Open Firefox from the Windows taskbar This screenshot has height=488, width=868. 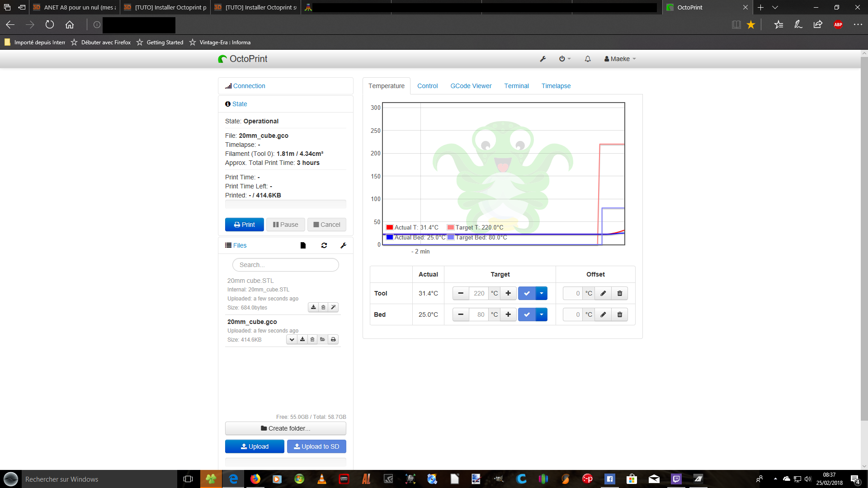coord(255,479)
